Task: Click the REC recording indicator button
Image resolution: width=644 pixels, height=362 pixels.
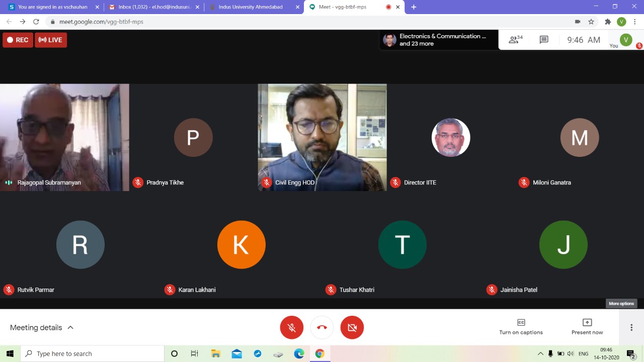Action: tap(18, 40)
